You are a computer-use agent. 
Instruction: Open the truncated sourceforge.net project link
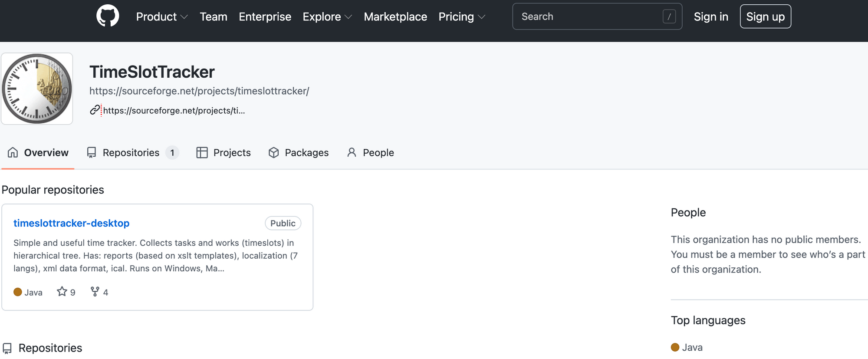tap(174, 110)
